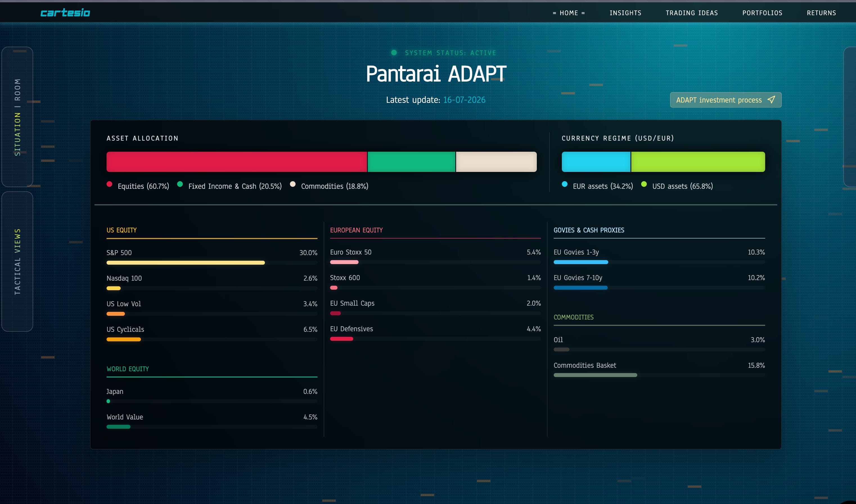
Task: Click the US Cyclicals progress bar
Action: click(212, 339)
